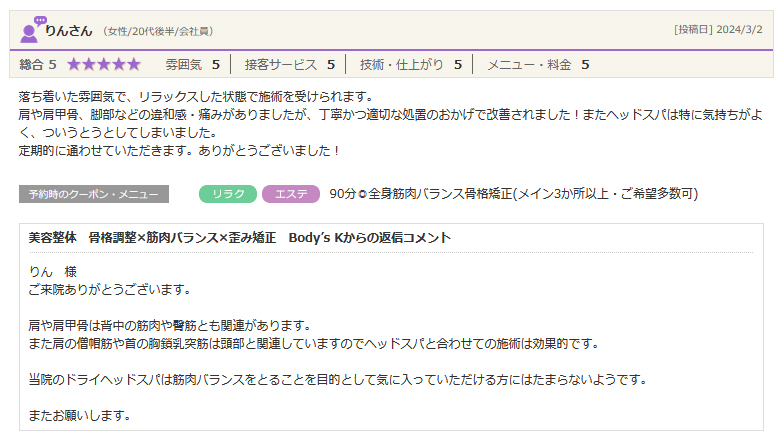Select the 接客サービス 5 score

(289, 64)
